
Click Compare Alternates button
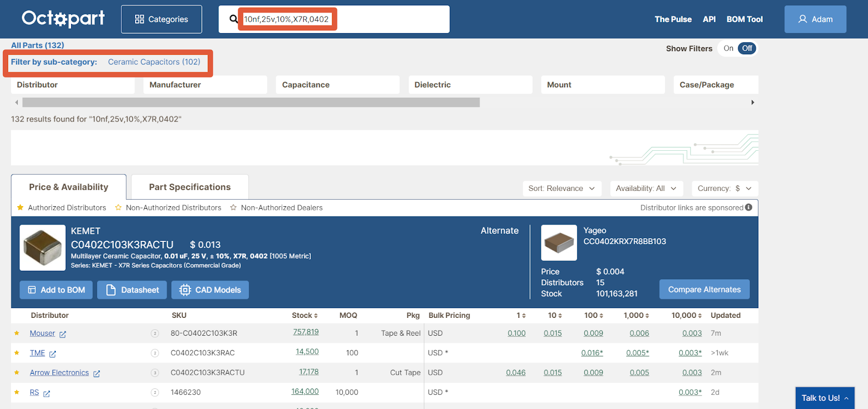pyautogui.click(x=704, y=289)
